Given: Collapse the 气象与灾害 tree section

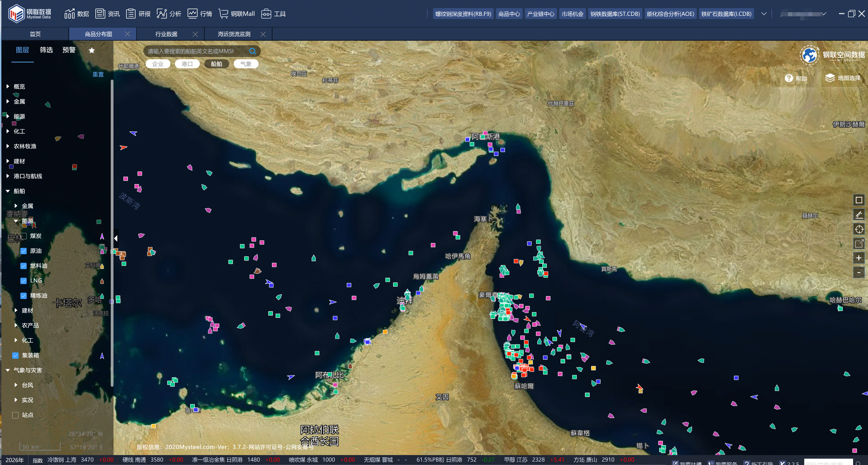Looking at the screenshot, I should (8, 370).
